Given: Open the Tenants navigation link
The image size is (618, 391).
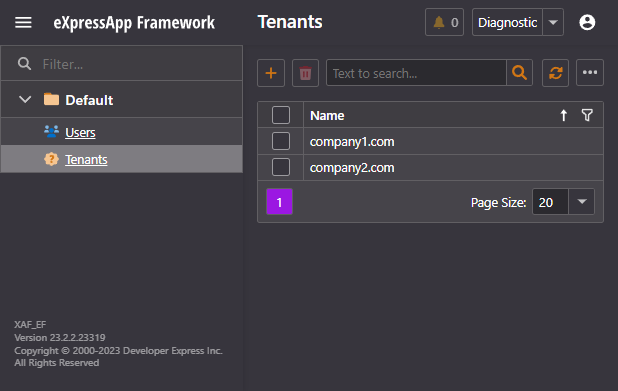Looking at the screenshot, I should (86, 159).
